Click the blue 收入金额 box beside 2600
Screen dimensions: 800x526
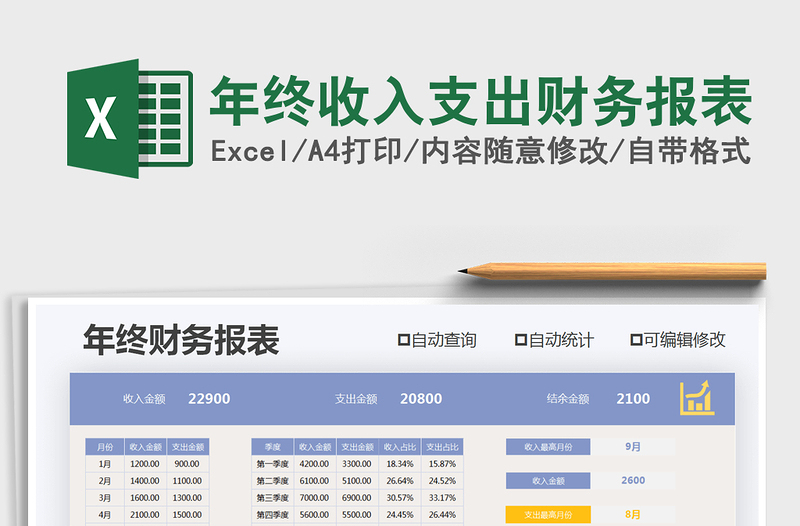tap(548, 481)
